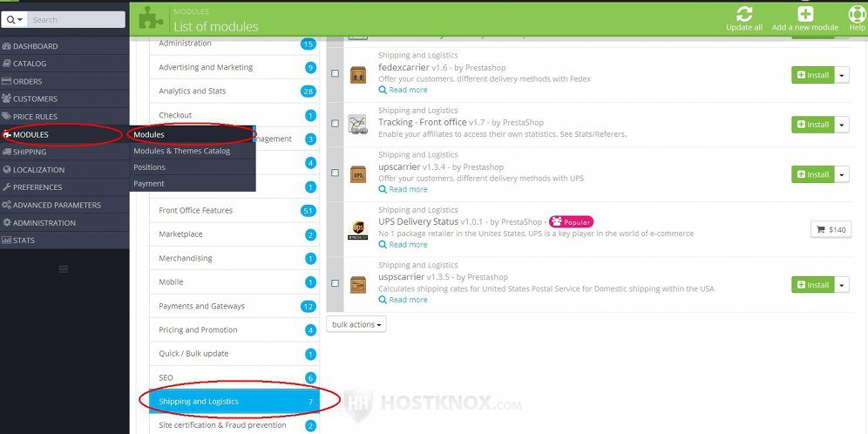The image size is (868, 434).
Task: Click the magnifier icon beside upscarrier Read more
Action: (x=383, y=189)
